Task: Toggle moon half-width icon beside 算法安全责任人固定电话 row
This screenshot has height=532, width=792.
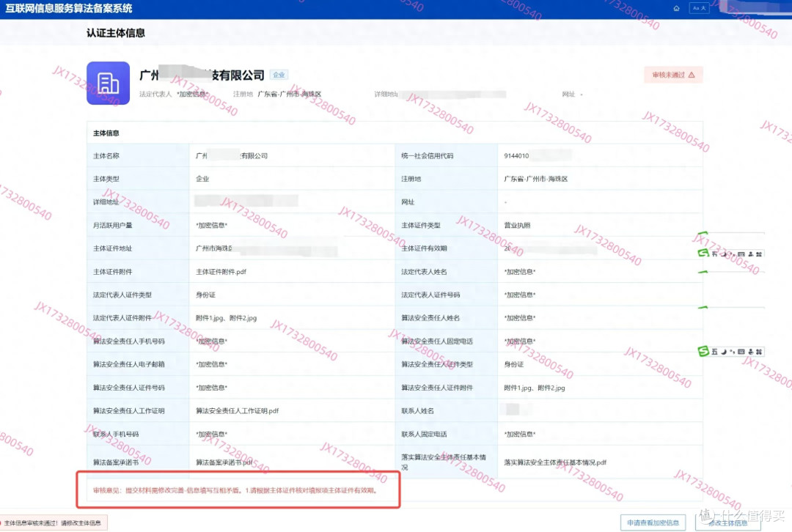Action: [723, 351]
